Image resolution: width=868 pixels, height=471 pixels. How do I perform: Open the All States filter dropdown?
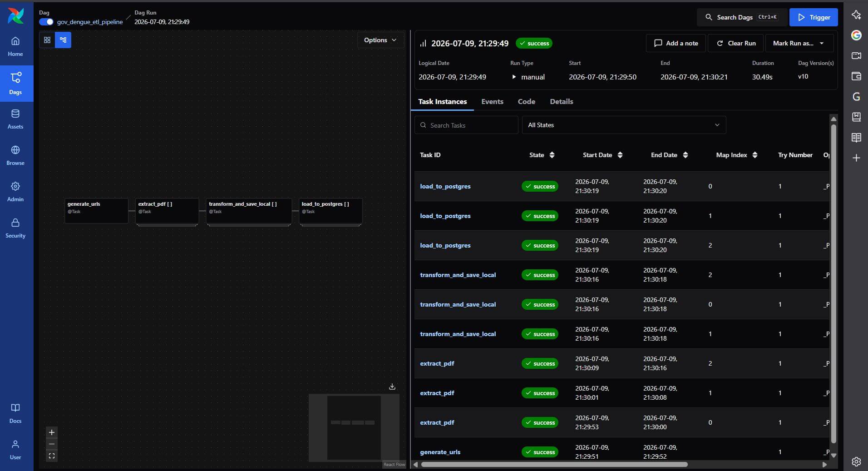click(x=624, y=125)
